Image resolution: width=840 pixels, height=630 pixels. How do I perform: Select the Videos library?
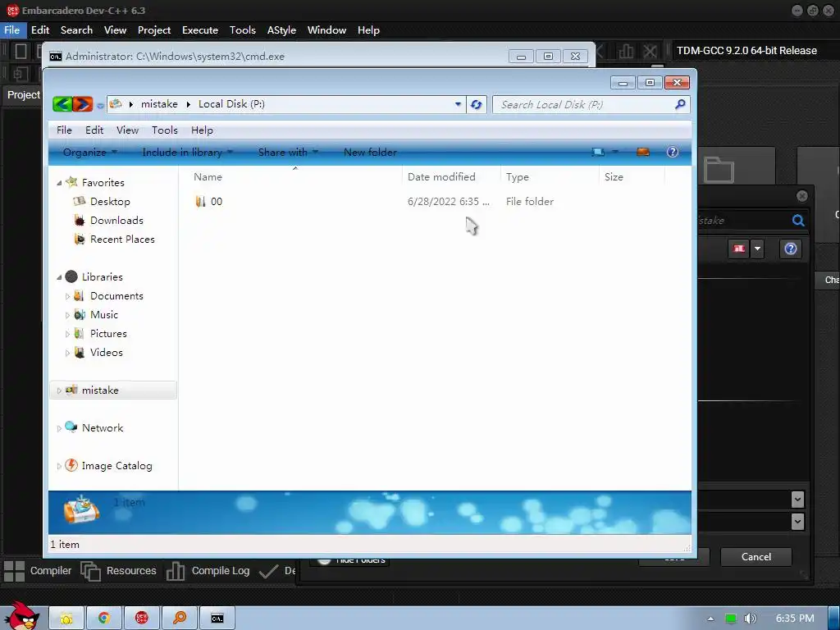(106, 353)
